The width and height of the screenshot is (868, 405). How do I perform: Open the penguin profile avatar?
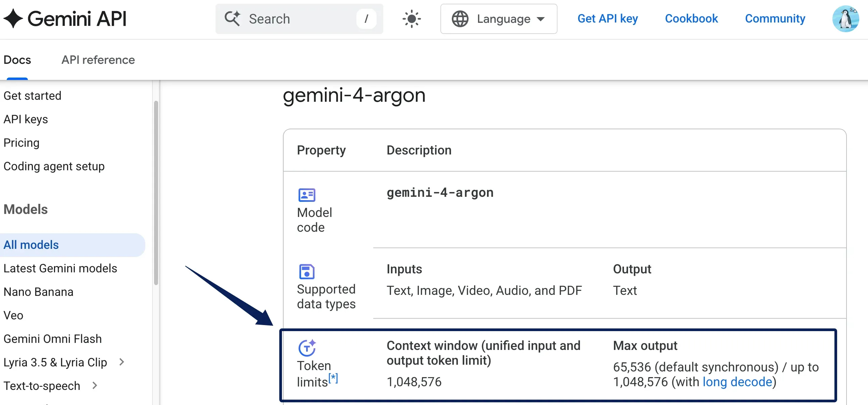[846, 19]
